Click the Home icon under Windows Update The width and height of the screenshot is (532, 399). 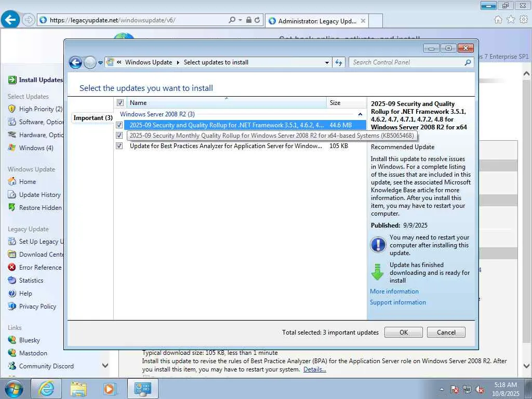point(12,181)
